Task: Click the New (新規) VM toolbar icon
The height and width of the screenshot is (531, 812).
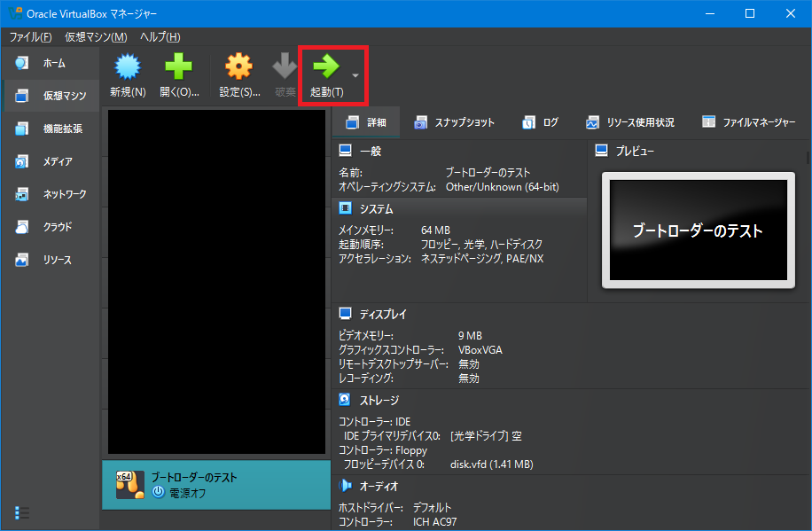Action: (128, 66)
